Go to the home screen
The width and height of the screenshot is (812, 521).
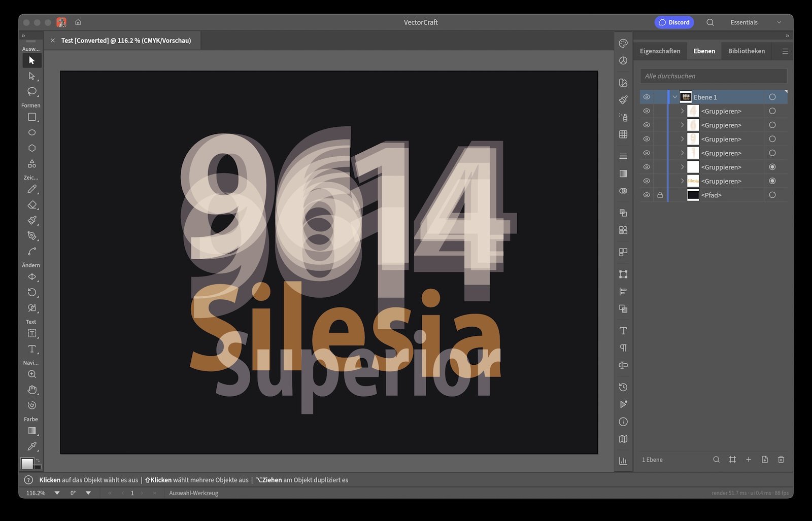[x=78, y=22]
